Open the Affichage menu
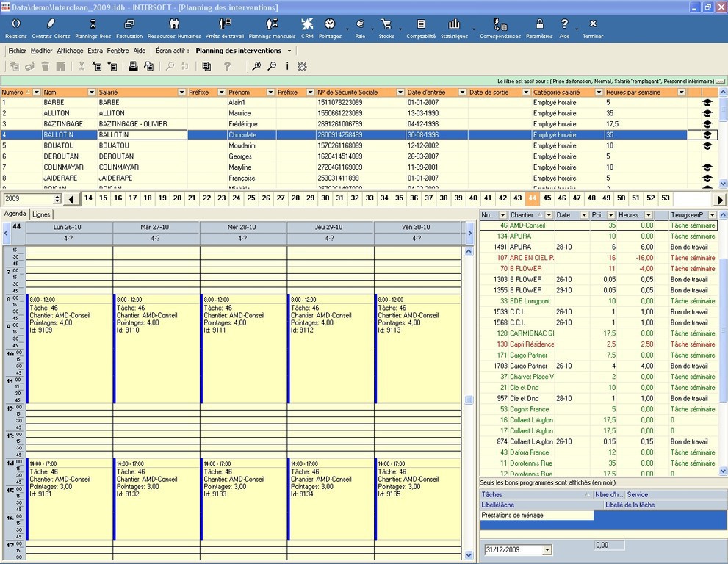The image size is (728, 564). click(x=70, y=51)
